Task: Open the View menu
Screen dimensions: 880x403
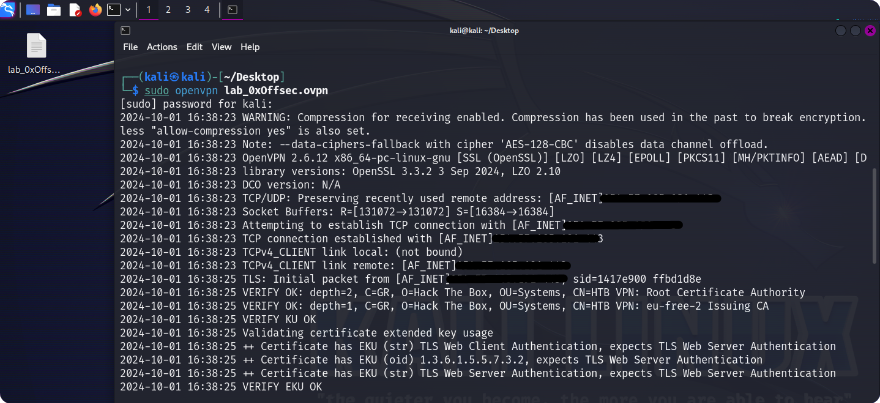Action: [221, 47]
